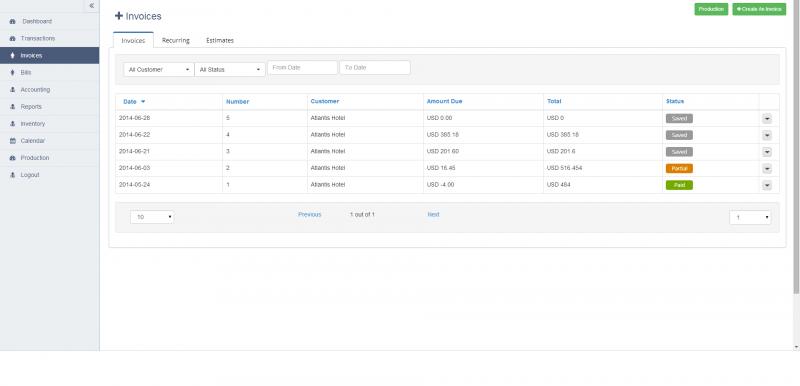The width and height of the screenshot is (800, 386).
Task: Switch to the Invoices tab
Action: pyautogui.click(x=133, y=40)
